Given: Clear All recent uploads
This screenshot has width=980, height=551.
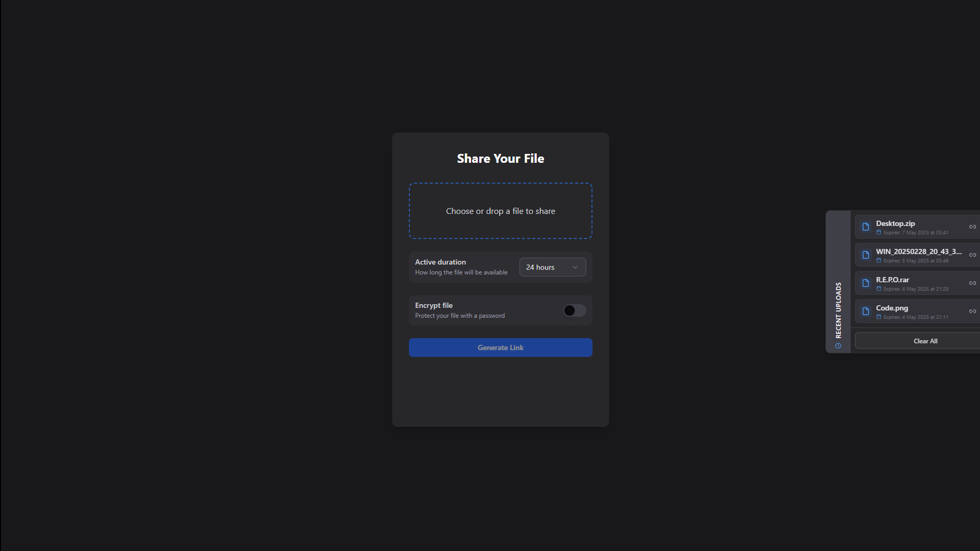Looking at the screenshot, I should [x=925, y=341].
